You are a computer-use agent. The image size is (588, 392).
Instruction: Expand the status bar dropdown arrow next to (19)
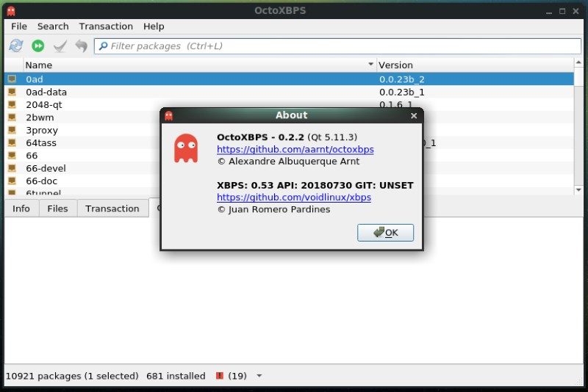tap(259, 376)
